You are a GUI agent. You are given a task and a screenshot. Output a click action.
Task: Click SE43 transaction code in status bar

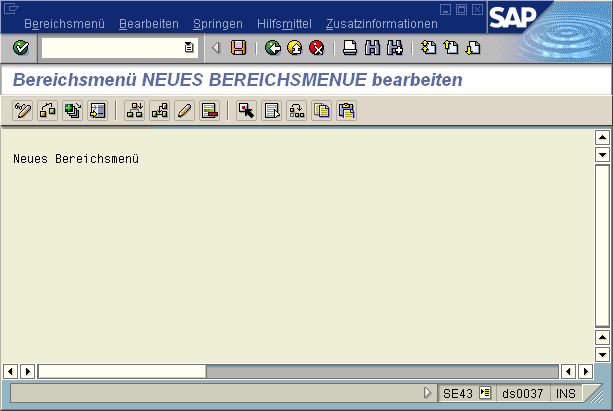(458, 393)
